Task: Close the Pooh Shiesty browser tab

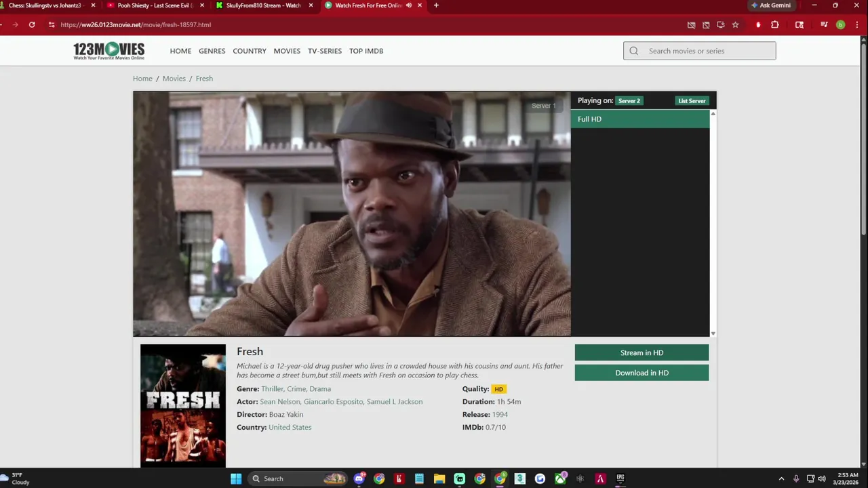Action: (201, 5)
